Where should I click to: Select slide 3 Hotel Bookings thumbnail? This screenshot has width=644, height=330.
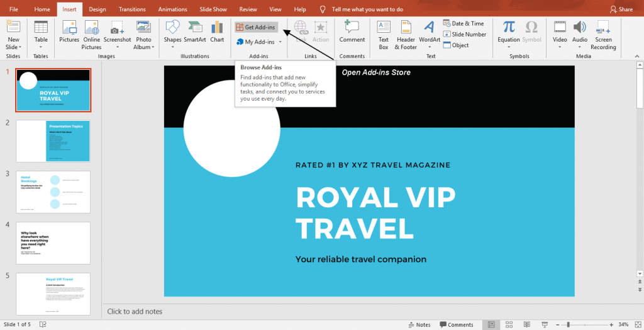53,192
